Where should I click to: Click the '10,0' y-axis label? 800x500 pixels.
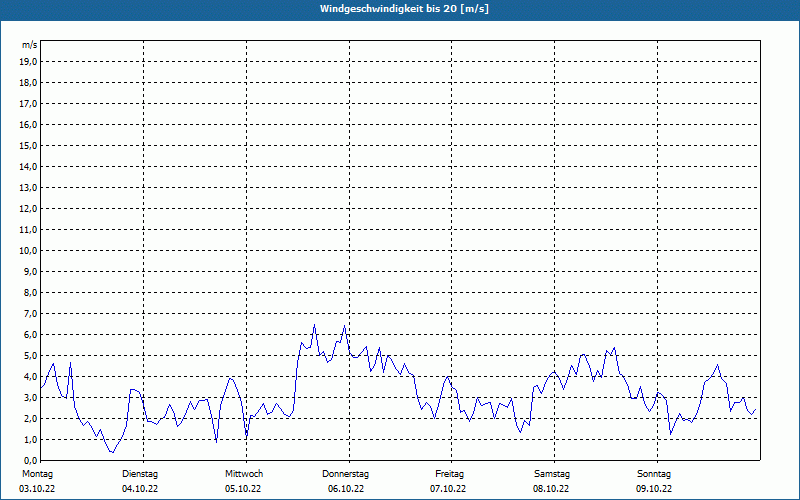click(28, 251)
